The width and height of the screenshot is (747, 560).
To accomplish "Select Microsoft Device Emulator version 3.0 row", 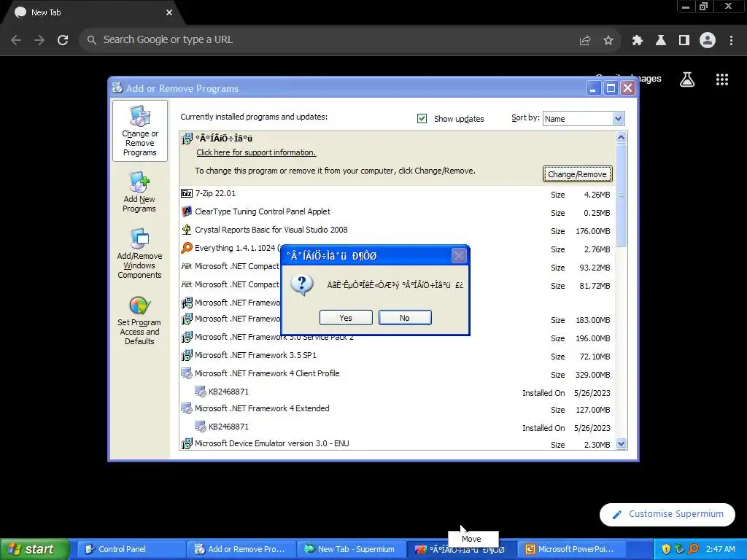I will pos(398,444).
